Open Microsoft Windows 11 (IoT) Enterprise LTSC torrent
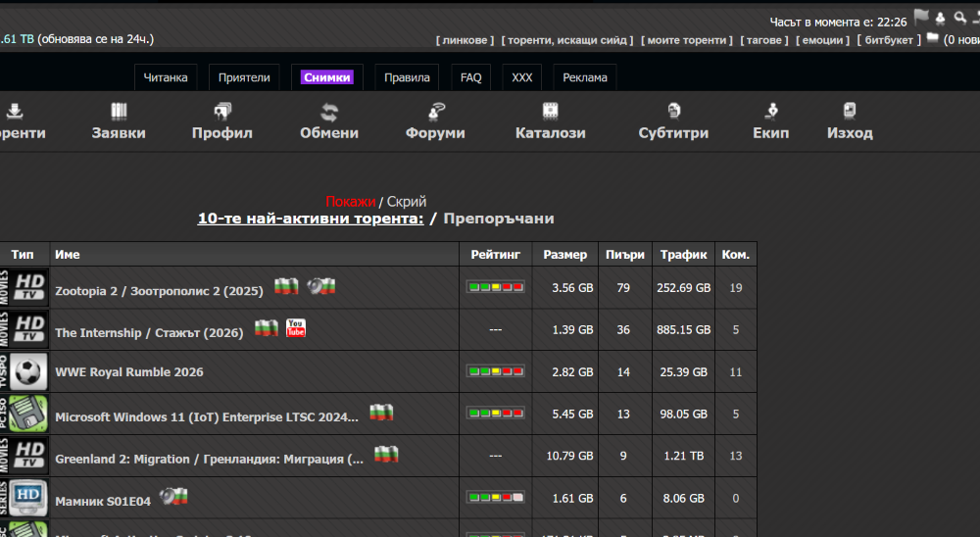 (207, 417)
